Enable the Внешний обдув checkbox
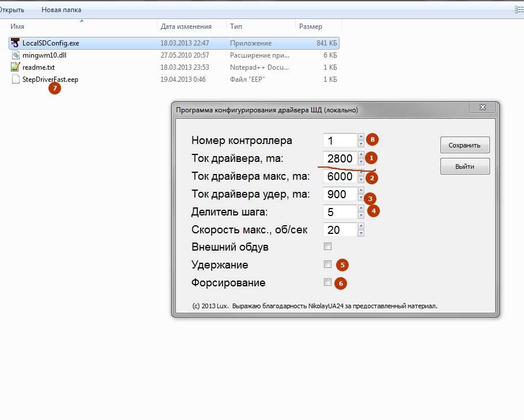The image size is (524, 420). [327, 247]
